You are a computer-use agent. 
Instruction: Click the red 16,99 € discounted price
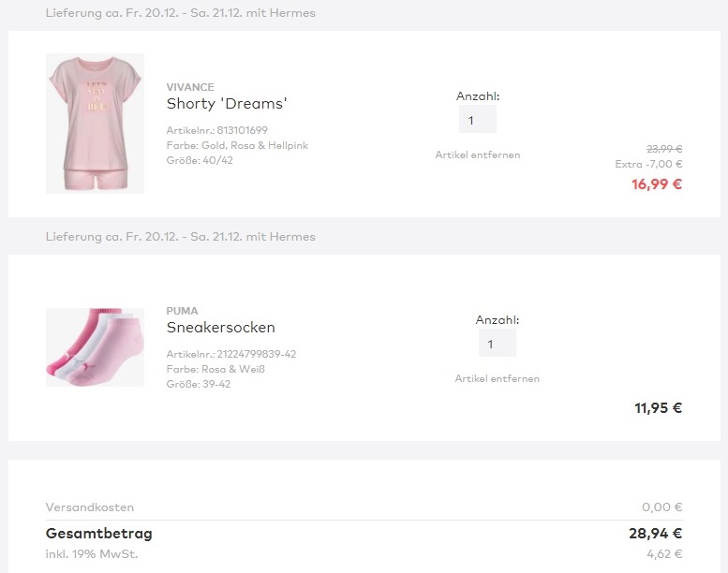point(656,184)
